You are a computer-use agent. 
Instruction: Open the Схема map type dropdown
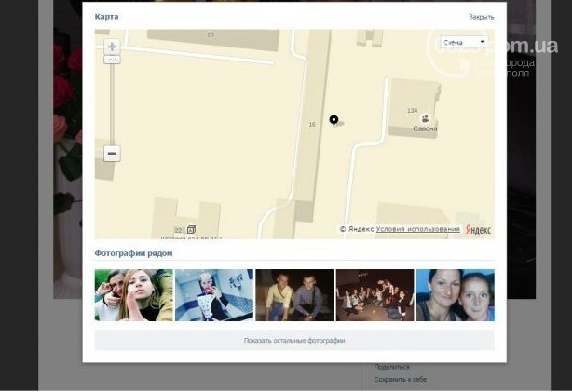(464, 42)
